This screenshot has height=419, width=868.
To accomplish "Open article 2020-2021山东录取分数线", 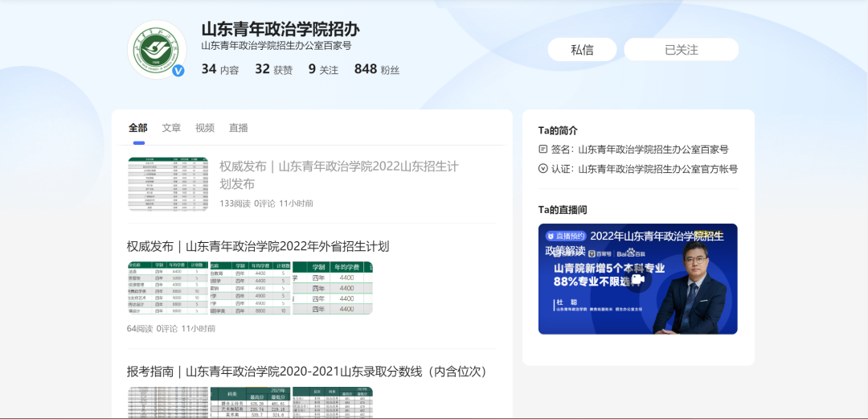I will [307, 372].
